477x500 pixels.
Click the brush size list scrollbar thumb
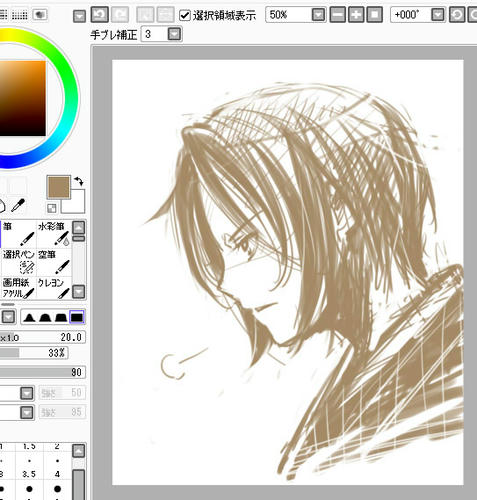click(79, 485)
